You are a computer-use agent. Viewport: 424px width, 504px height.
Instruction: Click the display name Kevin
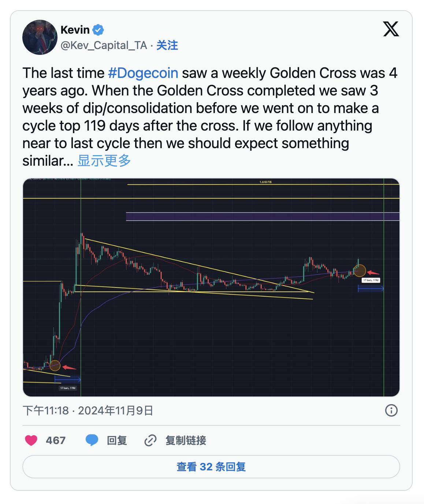[75, 30]
